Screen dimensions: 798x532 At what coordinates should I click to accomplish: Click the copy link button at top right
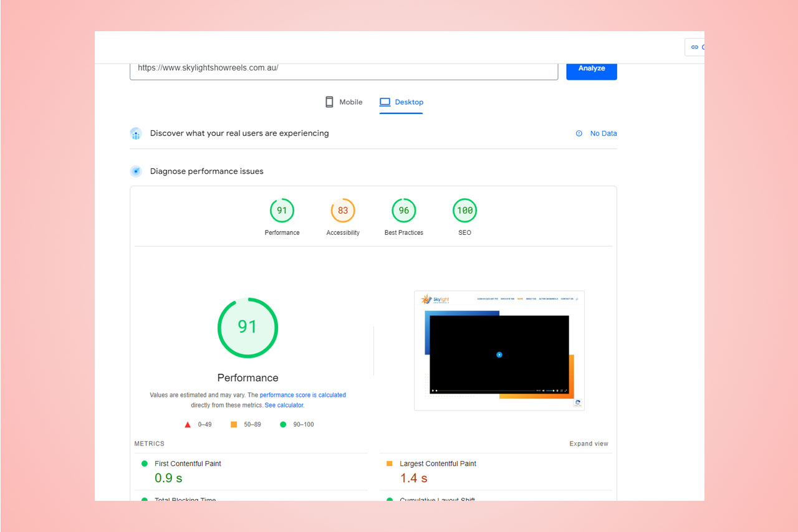point(695,47)
